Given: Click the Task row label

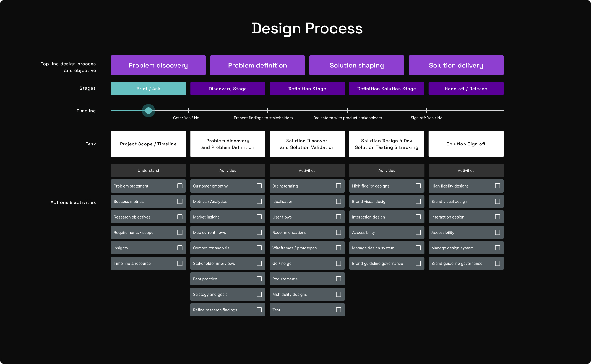Looking at the screenshot, I should 91,144.
